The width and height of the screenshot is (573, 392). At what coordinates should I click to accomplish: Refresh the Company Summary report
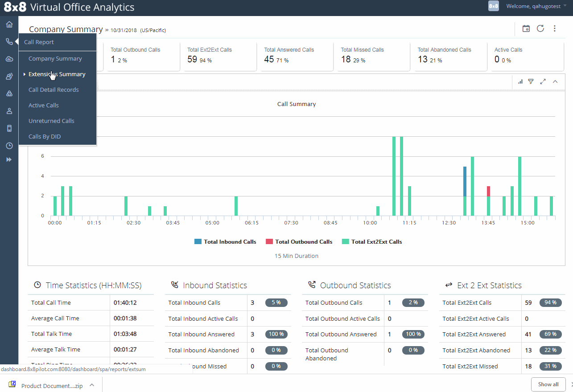click(540, 28)
